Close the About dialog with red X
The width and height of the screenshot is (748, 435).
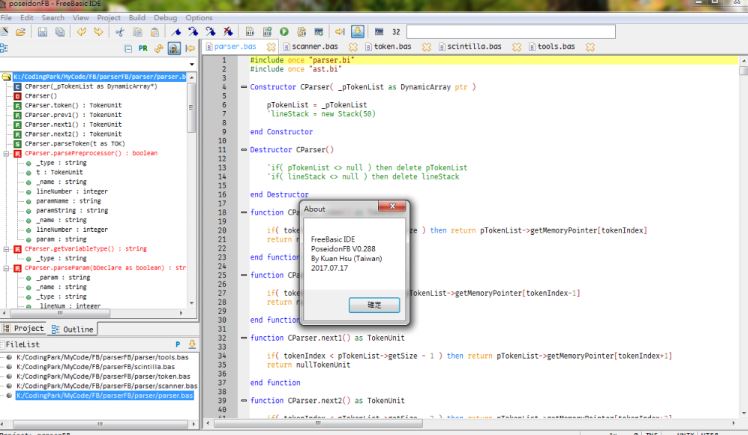point(392,206)
